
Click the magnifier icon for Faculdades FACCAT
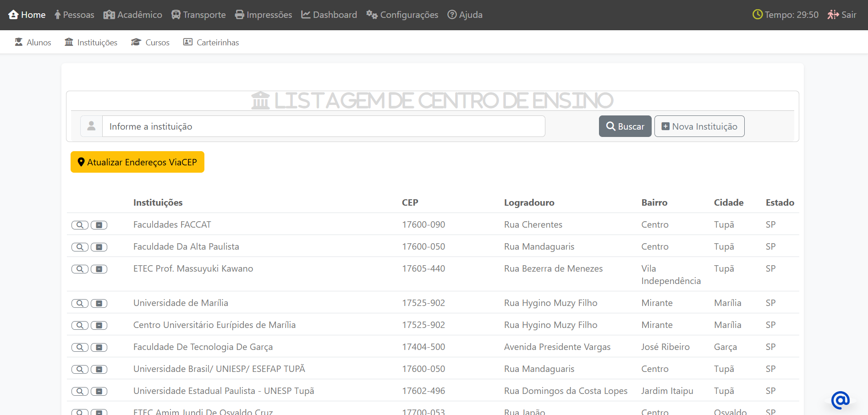click(x=80, y=225)
